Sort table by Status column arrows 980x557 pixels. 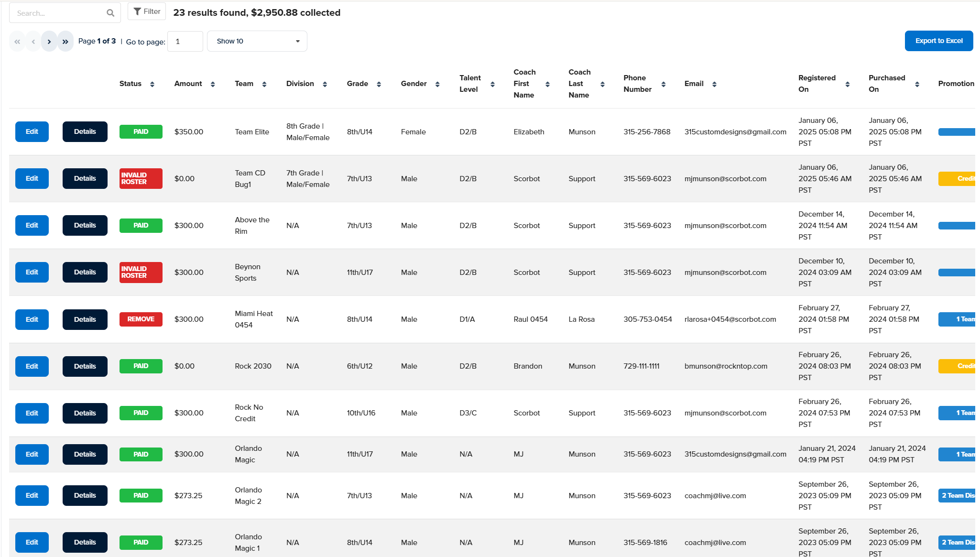[152, 84]
